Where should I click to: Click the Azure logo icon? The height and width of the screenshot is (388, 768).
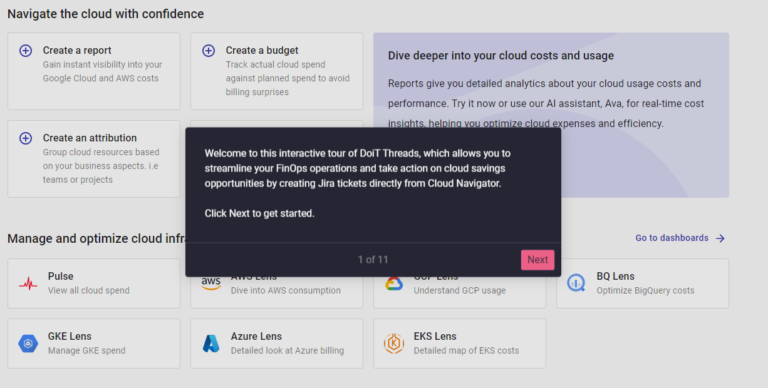211,343
